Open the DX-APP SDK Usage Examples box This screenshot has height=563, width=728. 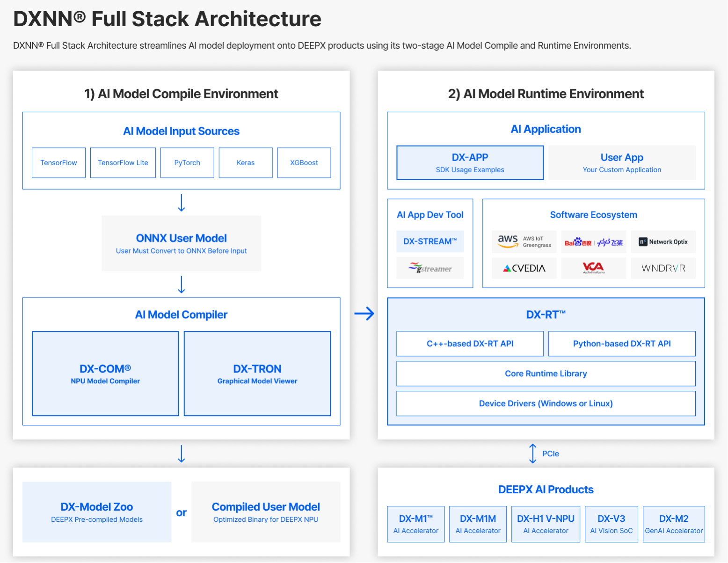(x=470, y=163)
